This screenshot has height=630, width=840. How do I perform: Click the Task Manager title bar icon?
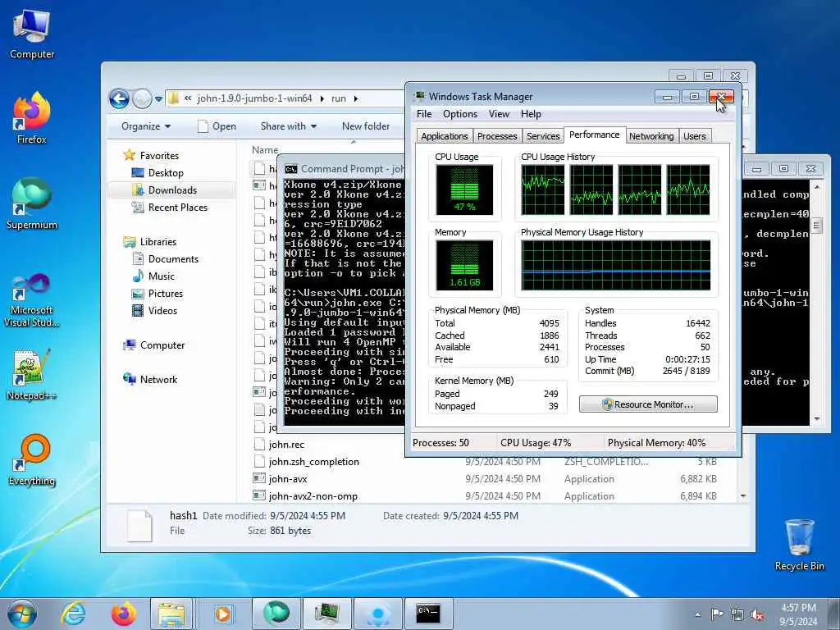click(420, 97)
